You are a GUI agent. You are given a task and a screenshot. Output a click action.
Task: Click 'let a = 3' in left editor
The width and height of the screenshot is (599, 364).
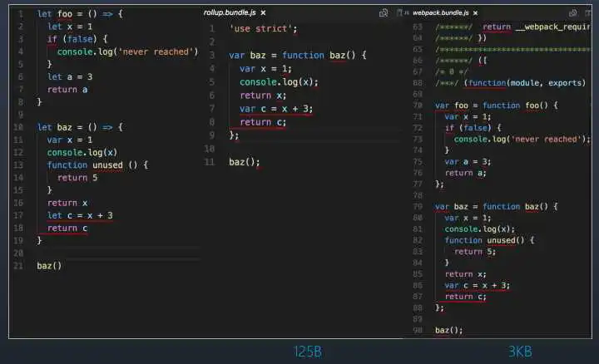tap(70, 76)
